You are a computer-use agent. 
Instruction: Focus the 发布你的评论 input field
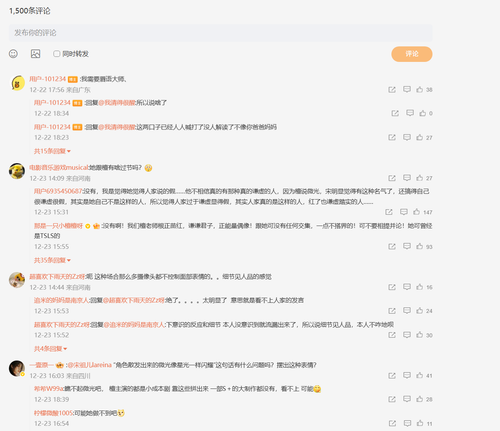pyautogui.click(x=220, y=33)
